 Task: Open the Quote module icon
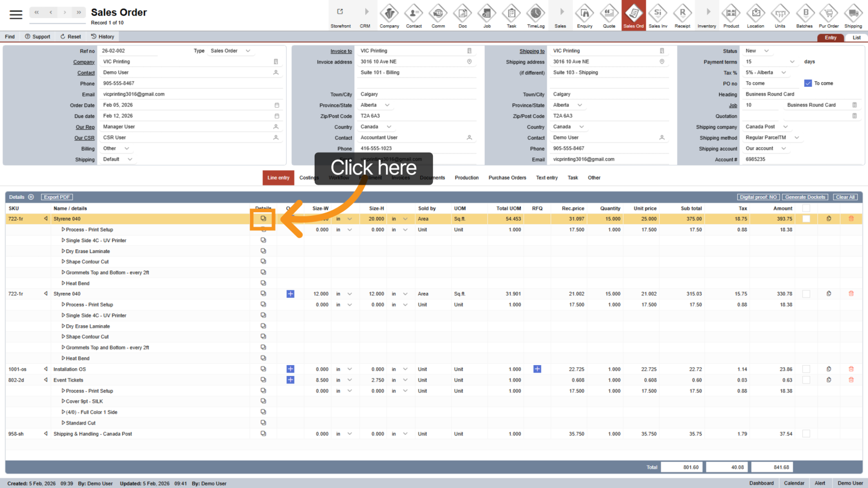609,16
